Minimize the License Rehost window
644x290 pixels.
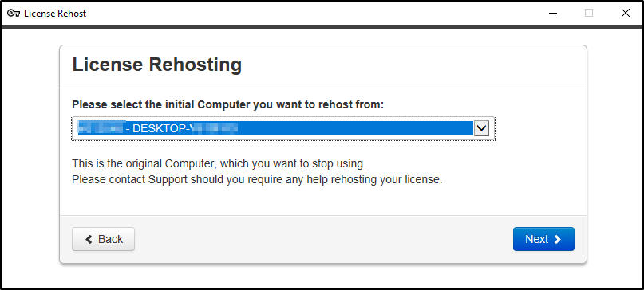552,13
